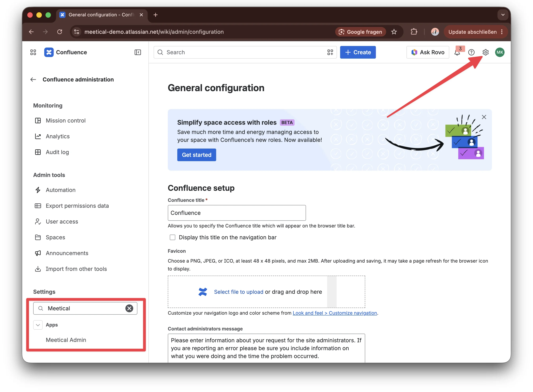Open notifications bell icon

pyautogui.click(x=457, y=52)
